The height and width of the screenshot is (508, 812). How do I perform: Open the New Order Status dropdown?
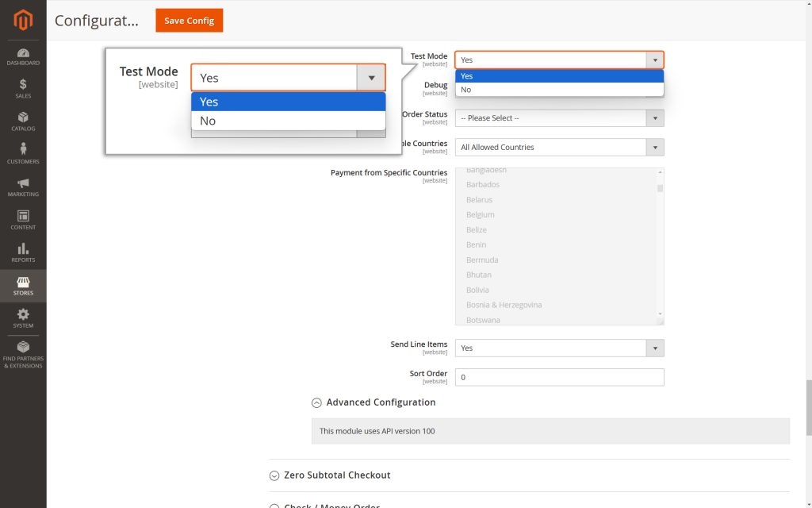point(559,118)
